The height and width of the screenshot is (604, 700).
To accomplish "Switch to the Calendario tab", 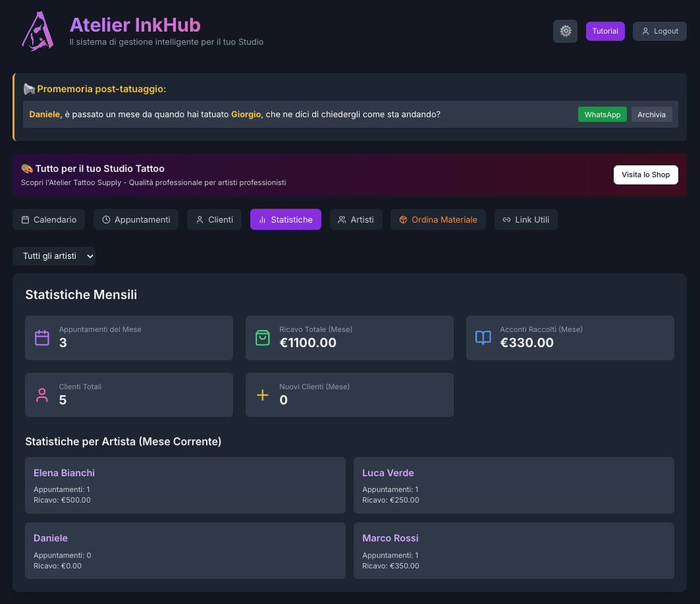I will click(49, 219).
